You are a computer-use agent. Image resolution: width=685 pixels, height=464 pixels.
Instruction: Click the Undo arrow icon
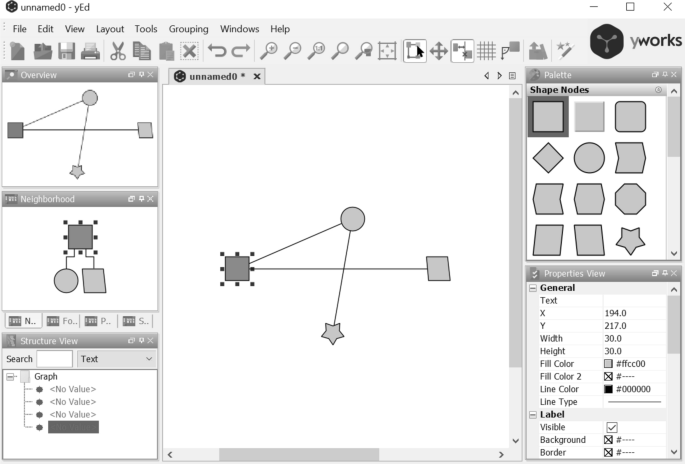point(217,51)
